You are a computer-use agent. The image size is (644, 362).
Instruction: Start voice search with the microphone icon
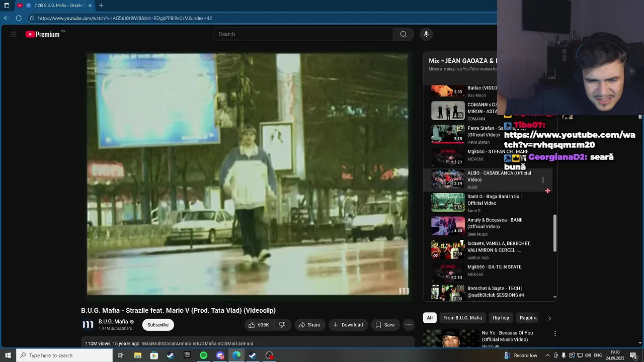point(426,34)
